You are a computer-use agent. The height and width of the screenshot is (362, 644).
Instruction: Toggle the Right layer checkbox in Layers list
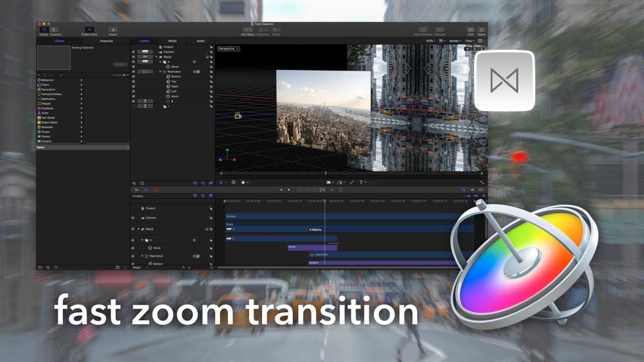pos(133,86)
